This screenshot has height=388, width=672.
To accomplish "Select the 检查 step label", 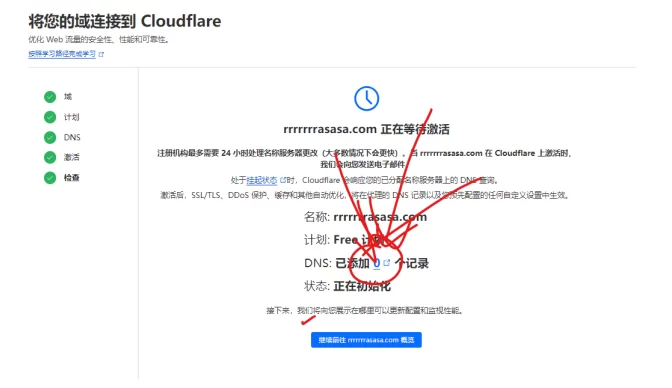I will [72, 177].
